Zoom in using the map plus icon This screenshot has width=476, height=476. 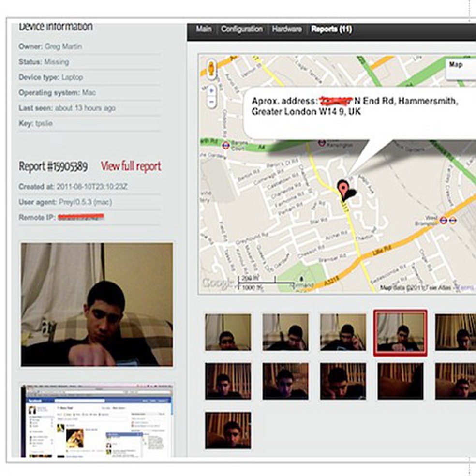coord(211,90)
